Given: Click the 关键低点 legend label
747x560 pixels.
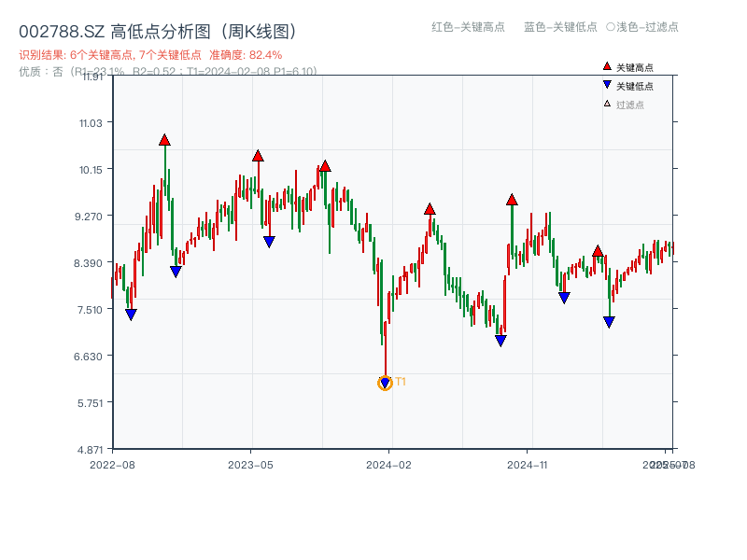Looking at the screenshot, I should pyautogui.click(x=635, y=86).
